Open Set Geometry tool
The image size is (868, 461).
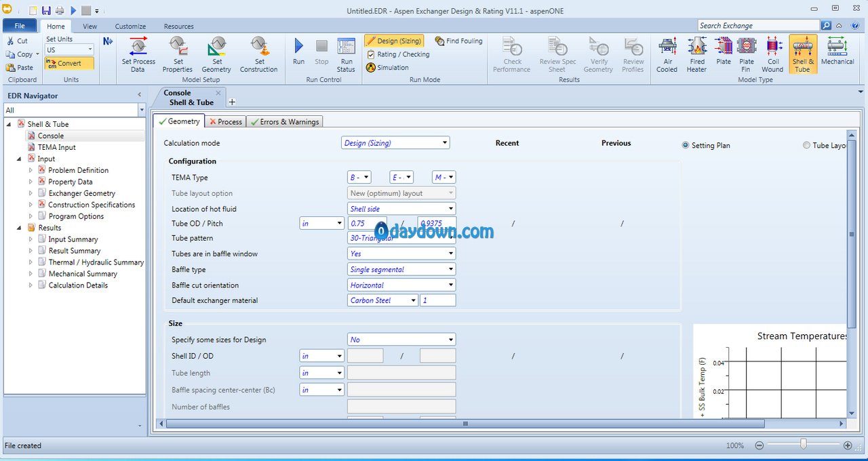[216, 54]
